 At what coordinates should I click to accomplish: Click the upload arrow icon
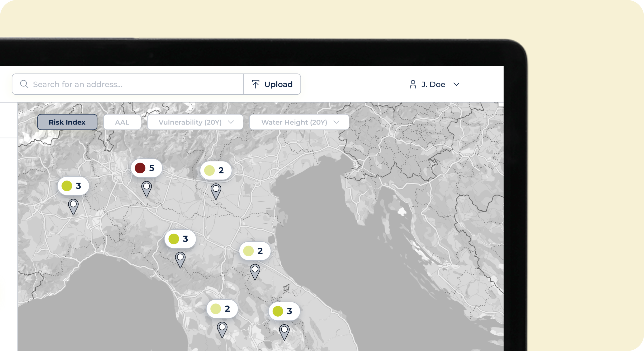(255, 84)
